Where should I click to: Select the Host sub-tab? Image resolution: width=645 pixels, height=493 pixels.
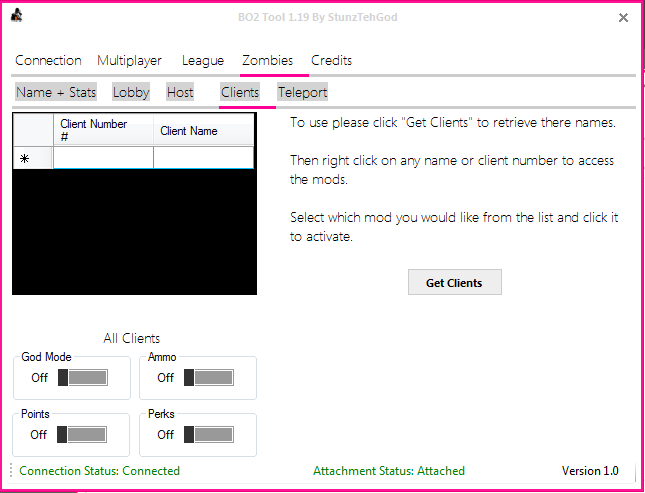pos(180,93)
